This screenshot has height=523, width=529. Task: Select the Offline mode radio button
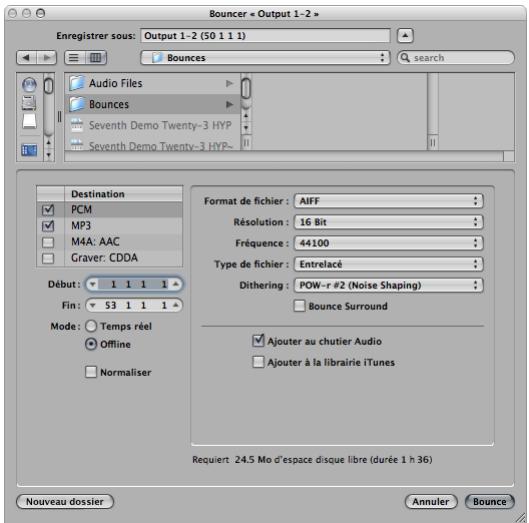point(91,344)
